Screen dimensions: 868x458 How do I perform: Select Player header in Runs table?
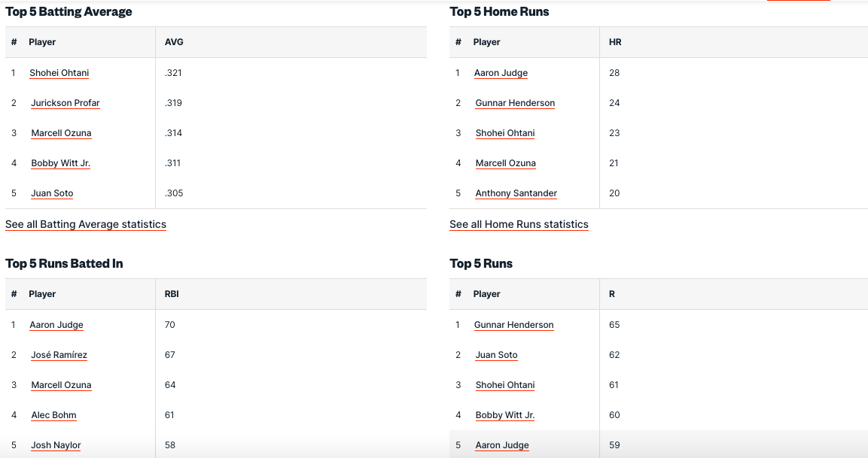pos(486,294)
